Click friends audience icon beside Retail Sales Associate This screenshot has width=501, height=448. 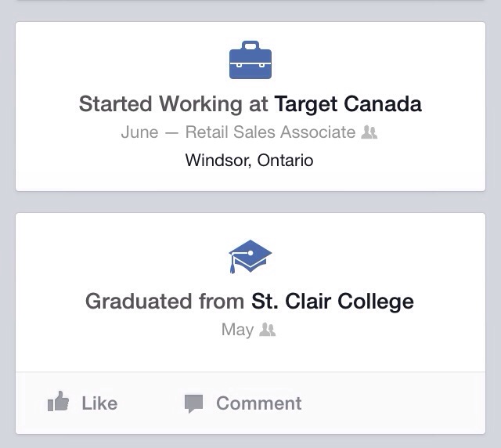tap(369, 132)
